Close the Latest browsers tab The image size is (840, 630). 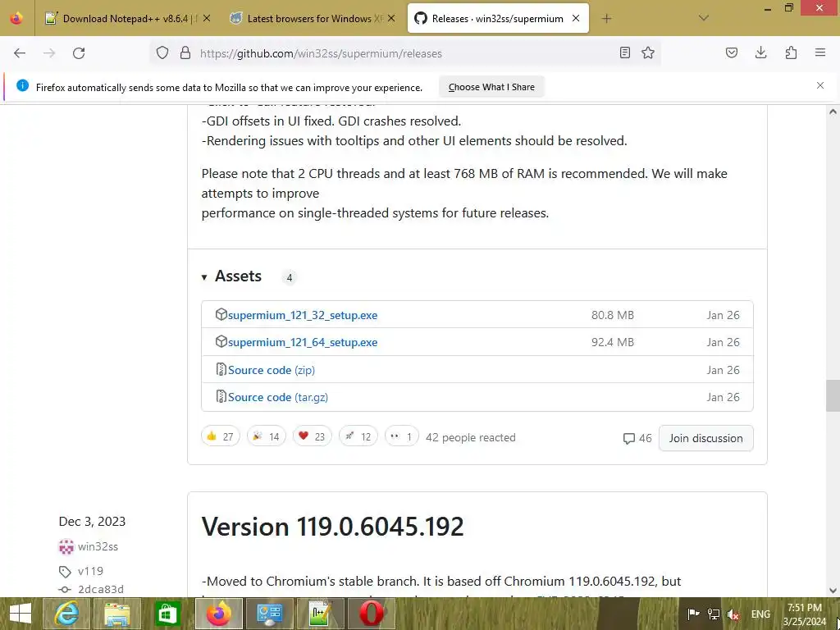(x=391, y=18)
